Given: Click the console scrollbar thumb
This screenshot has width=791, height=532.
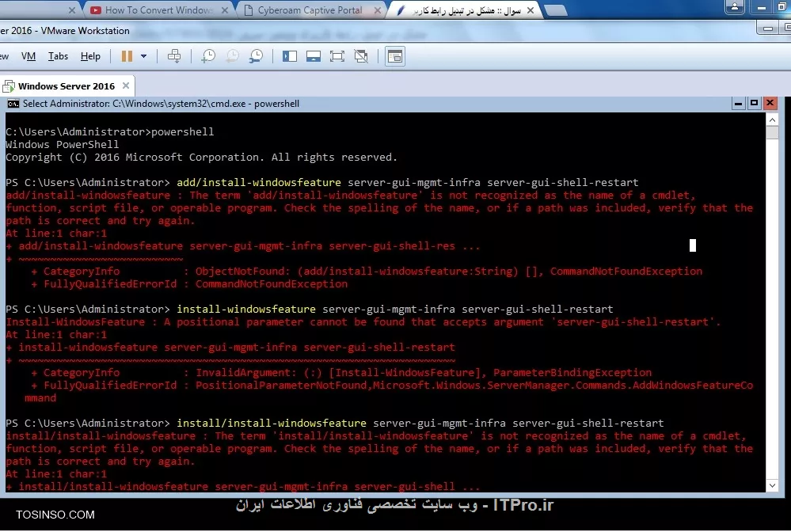Looking at the screenshot, I should pyautogui.click(x=772, y=133).
